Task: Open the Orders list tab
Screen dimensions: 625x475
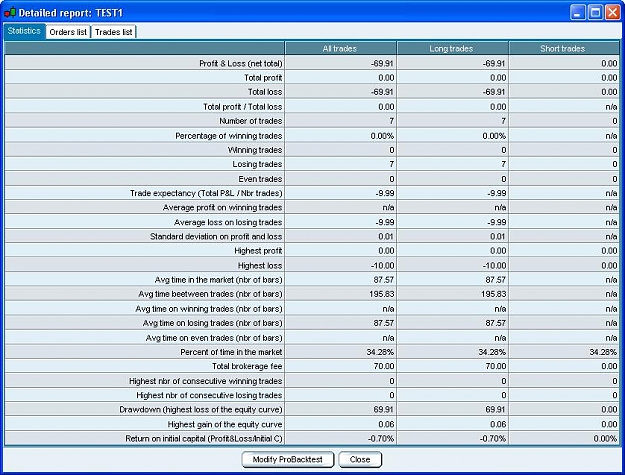Action: point(68,32)
